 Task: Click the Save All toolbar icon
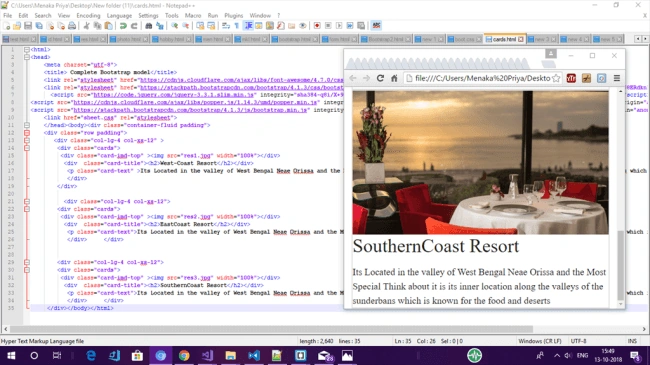pos(39,26)
